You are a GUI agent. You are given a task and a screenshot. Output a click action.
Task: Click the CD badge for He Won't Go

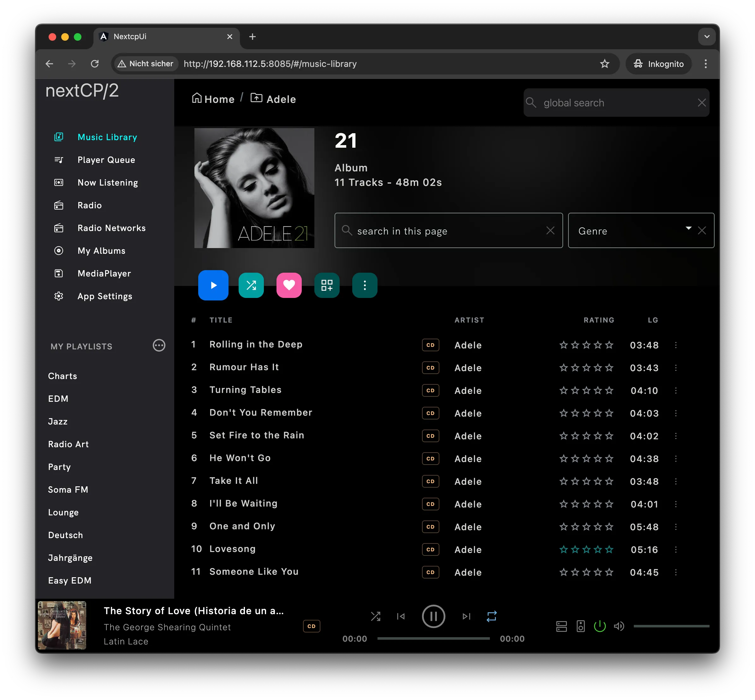tap(430, 459)
